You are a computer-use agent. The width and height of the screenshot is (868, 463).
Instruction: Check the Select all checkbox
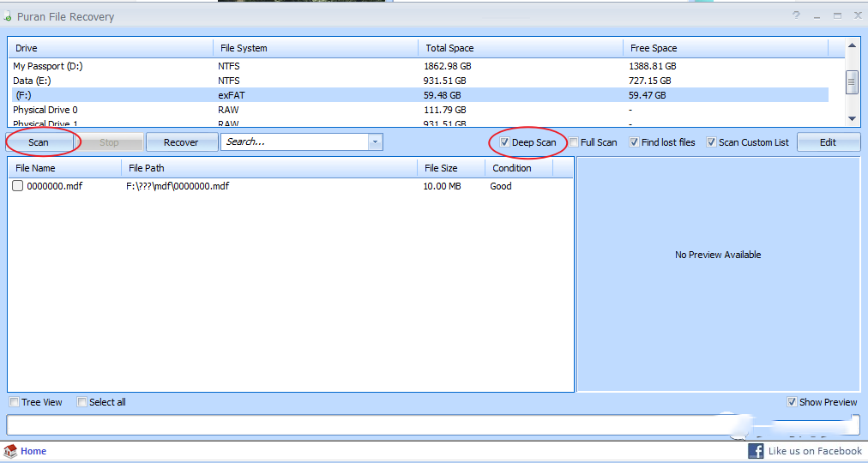coord(82,402)
